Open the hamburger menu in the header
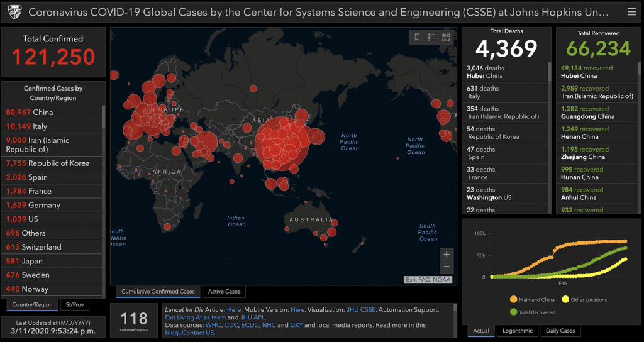The width and height of the screenshot is (644, 342). (x=631, y=12)
